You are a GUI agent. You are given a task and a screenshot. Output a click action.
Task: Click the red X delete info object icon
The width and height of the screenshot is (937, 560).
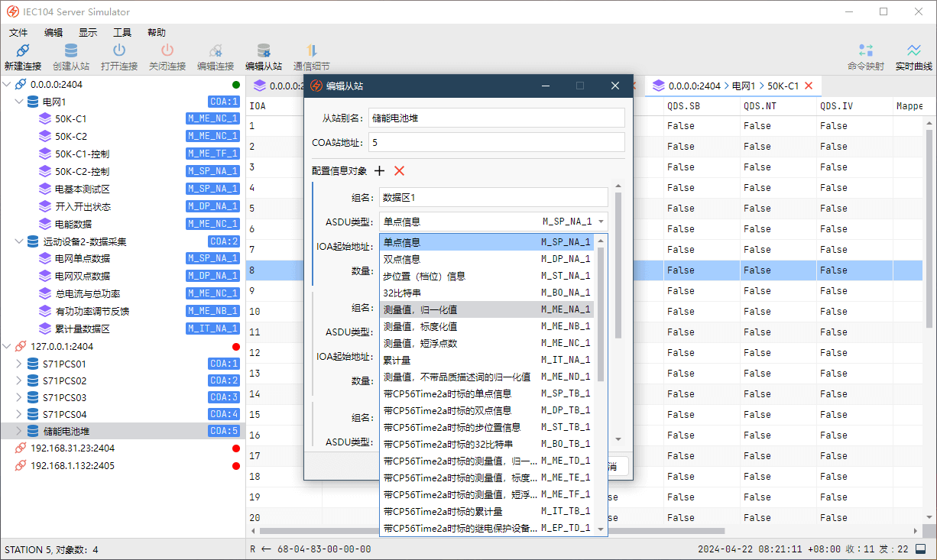(399, 171)
